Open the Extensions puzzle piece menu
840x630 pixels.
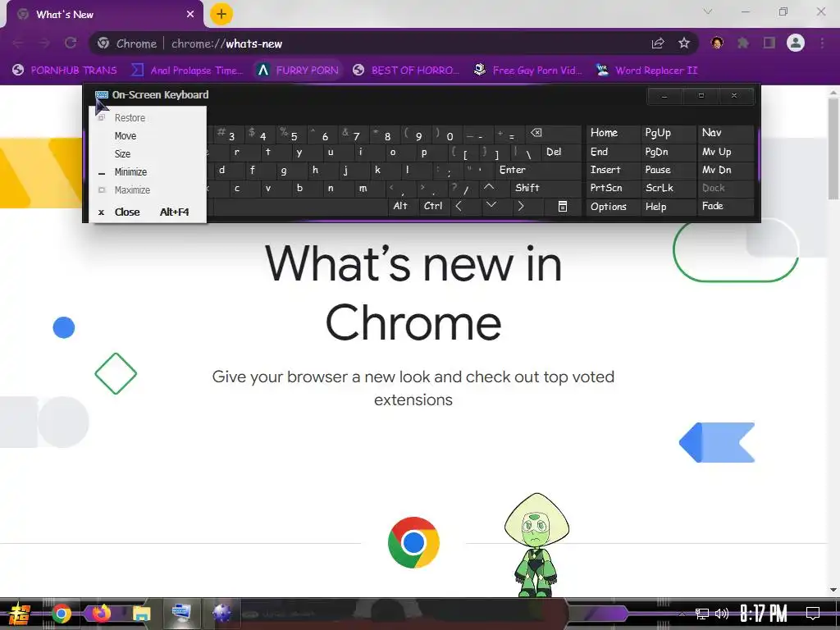pyautogui.click(x=743, y=43)
